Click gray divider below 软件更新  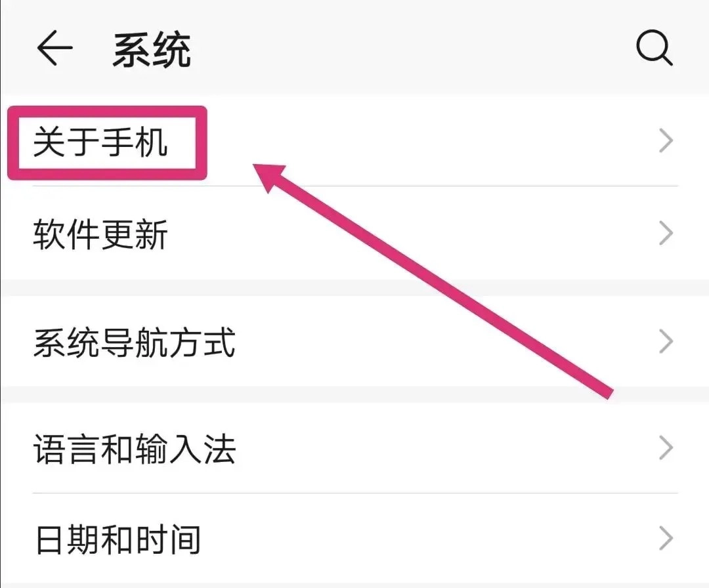[354, 287]
